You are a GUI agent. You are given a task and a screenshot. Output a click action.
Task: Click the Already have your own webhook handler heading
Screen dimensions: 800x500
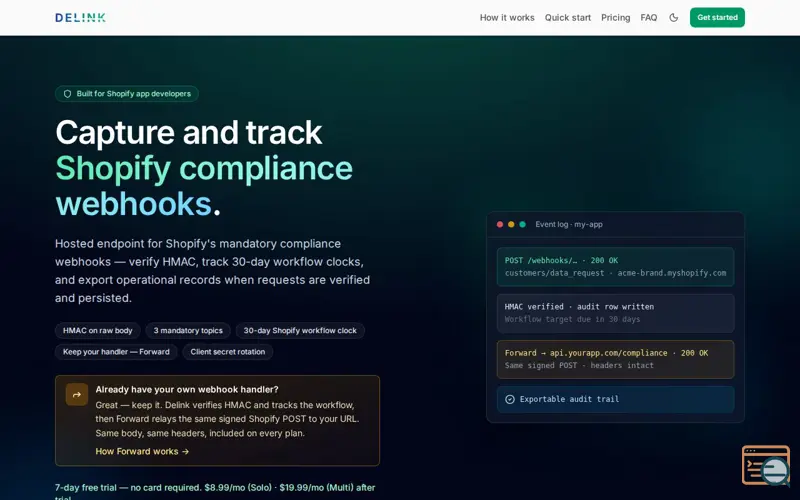tap(187, 389)
